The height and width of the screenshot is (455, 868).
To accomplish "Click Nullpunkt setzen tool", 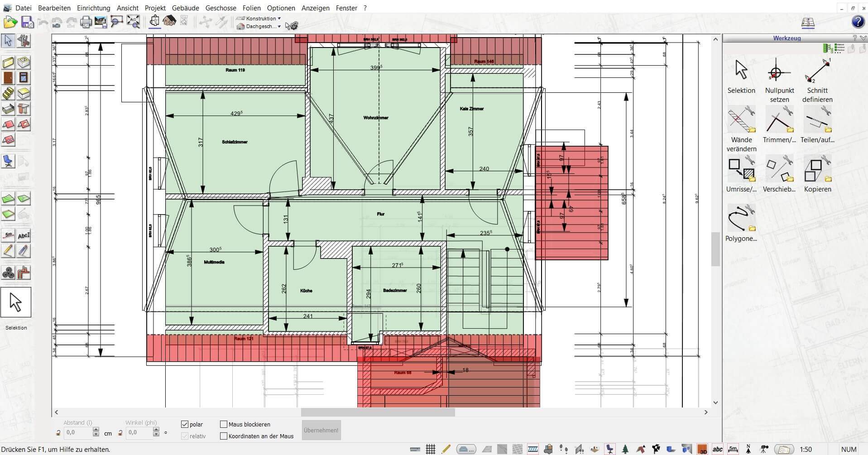I will click(x=779, y=81).
